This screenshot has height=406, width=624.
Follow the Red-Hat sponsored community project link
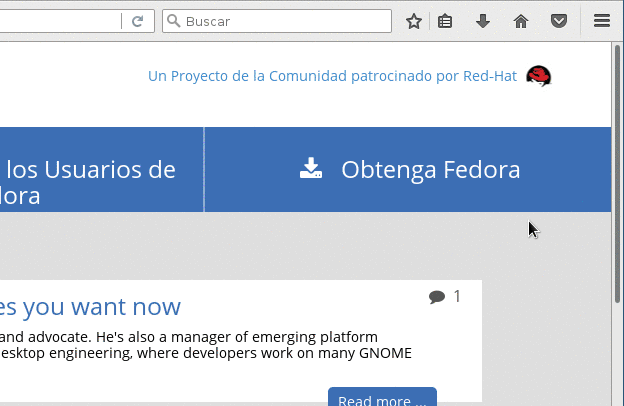(x=332, y=76)
